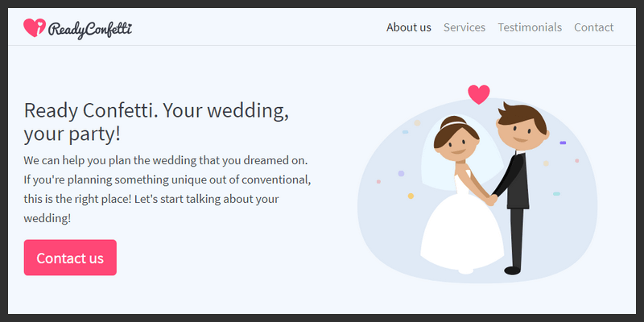Open the About us nav item
Viewport: 644px width, 322px height.
(408, 27)
